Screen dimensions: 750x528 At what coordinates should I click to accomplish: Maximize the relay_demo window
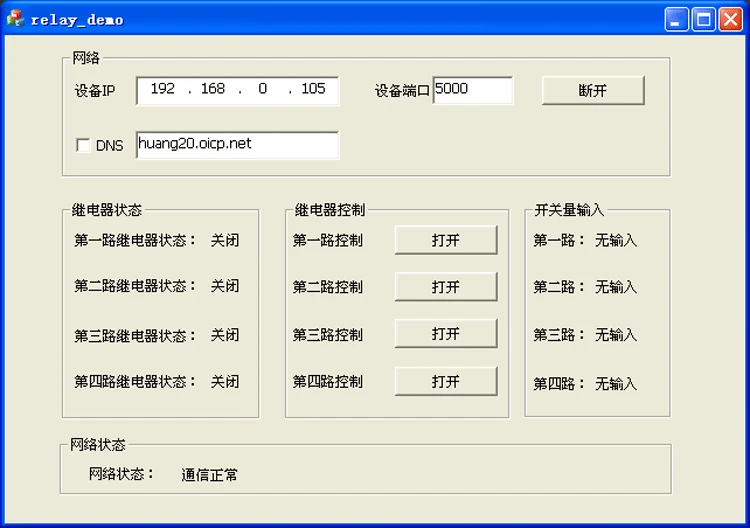[704, 20]
